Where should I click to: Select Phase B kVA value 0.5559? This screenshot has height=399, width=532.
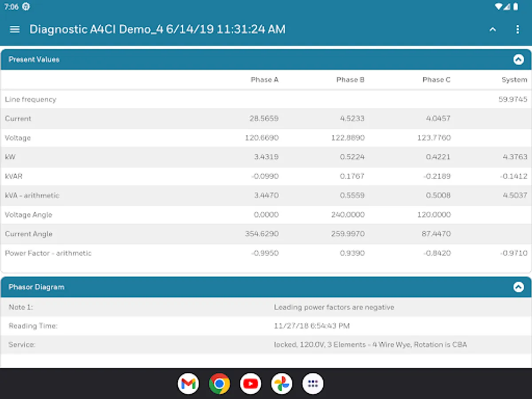pyautogui.click(x=352, y=196)
